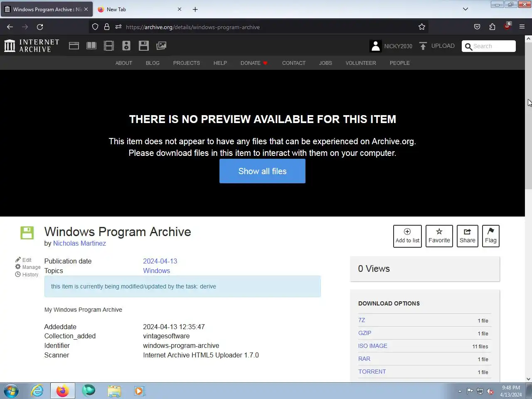Image resolution: width=532 pixels, height=399 pixels.
Task: Click scrollbar down arrow
Action: click(x=528, y=379)
